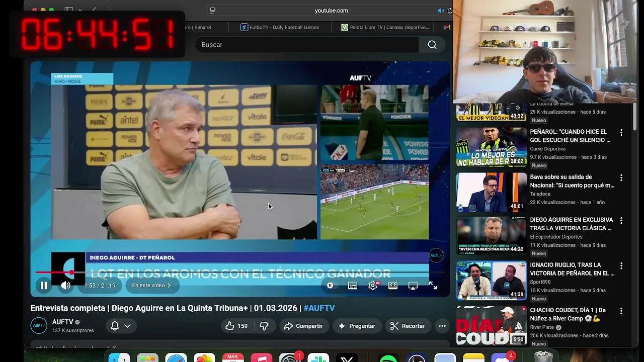Open the 5:20 Chacho Coudet thumbnail
Screen dimensions: 644x362
(x=492, y=325)
